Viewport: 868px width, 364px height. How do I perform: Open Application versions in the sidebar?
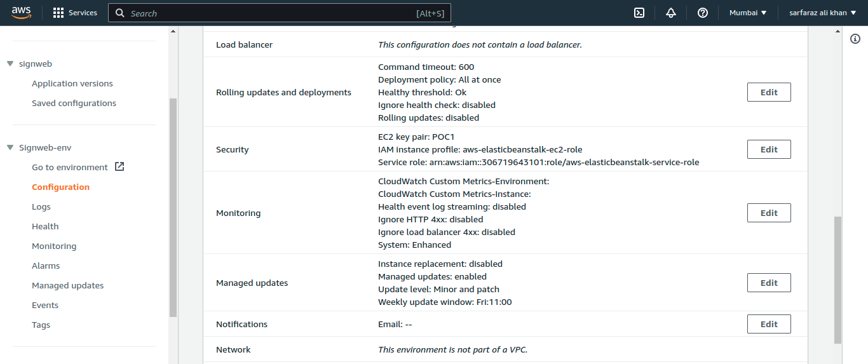72,83
